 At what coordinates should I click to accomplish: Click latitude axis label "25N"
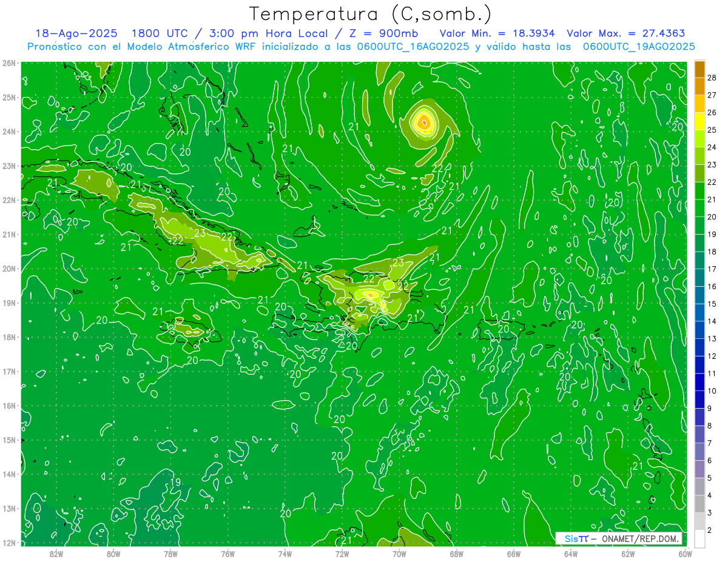[10, 98]
